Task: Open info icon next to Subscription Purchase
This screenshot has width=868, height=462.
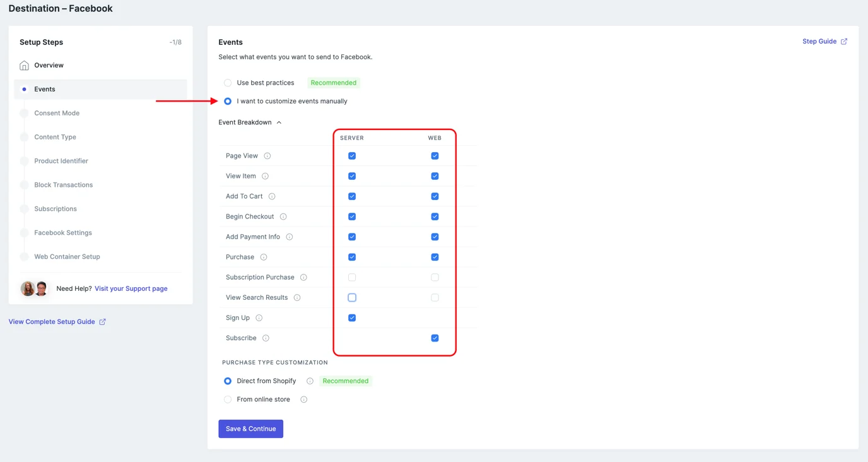Action: pos(303,277)
